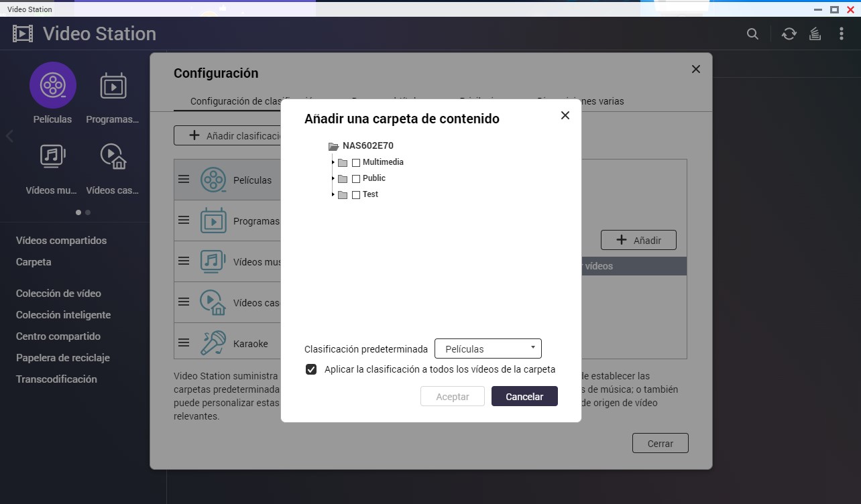Minimize the Video Station window
861x504 pixels.
point(818,9)
